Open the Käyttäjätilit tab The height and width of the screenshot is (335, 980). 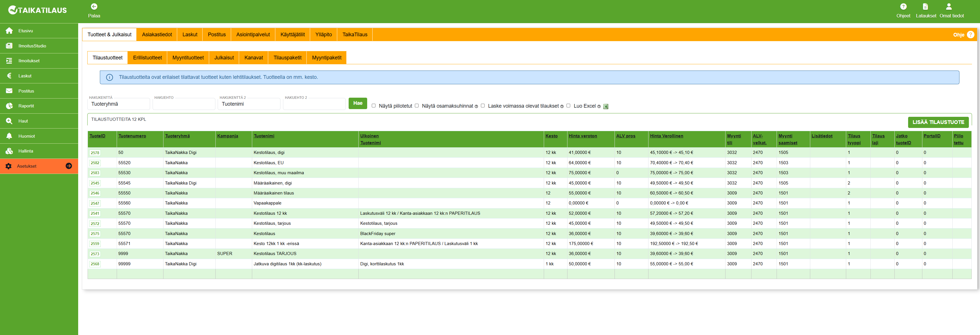(x=292, y=35)
